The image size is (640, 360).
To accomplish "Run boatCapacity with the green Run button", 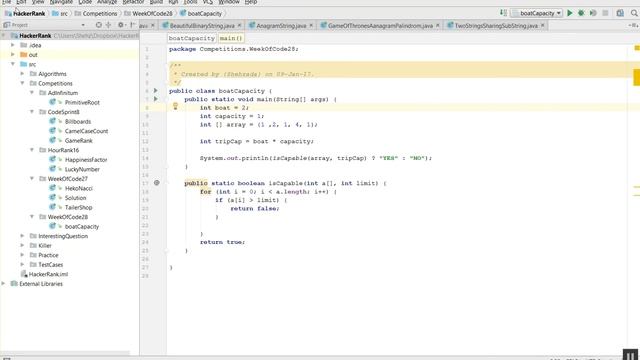I will point(570,13).
